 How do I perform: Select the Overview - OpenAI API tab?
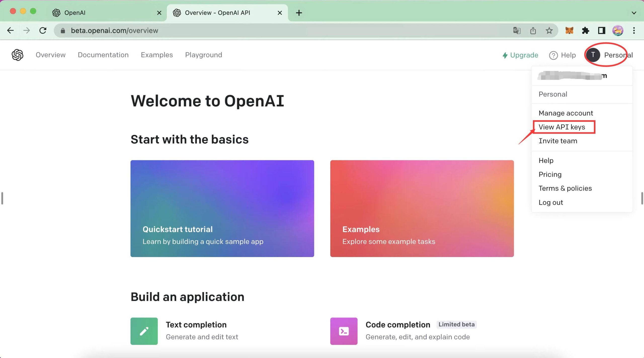(x=228, y=13)
